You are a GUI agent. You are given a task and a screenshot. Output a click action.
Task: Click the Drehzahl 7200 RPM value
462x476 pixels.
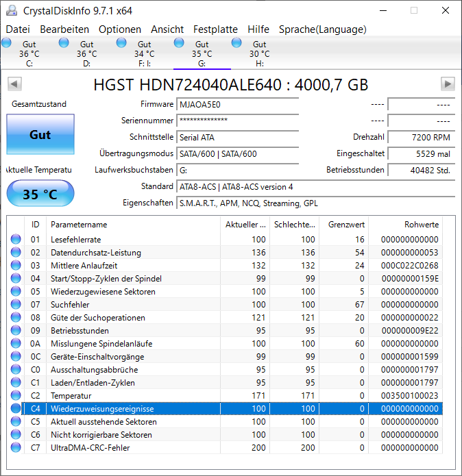coord(422,137)
